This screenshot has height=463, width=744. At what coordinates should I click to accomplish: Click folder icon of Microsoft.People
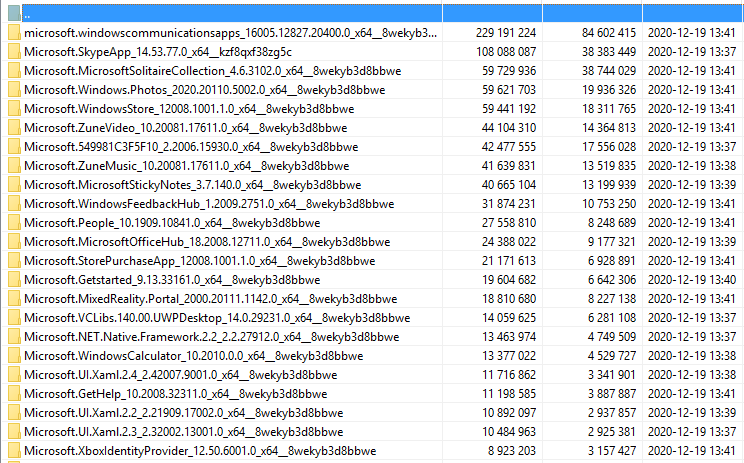(x=14, y=222)
